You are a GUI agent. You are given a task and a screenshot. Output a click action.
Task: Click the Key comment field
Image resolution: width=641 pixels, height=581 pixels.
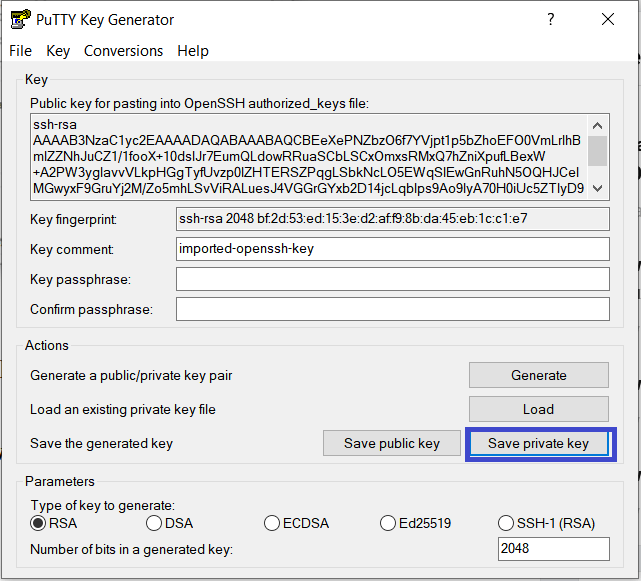393,249
